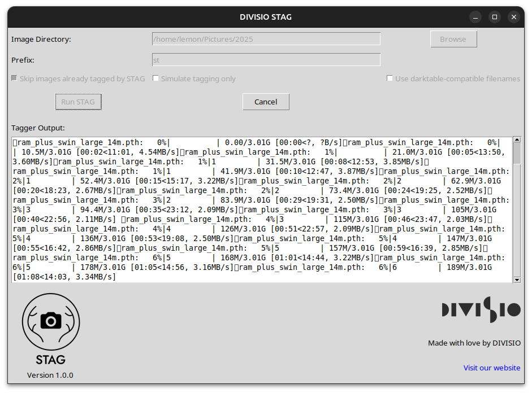Click the DIVISIO brand logo
The width and height of the screenshot is (532, 393).
pos(481,309)
